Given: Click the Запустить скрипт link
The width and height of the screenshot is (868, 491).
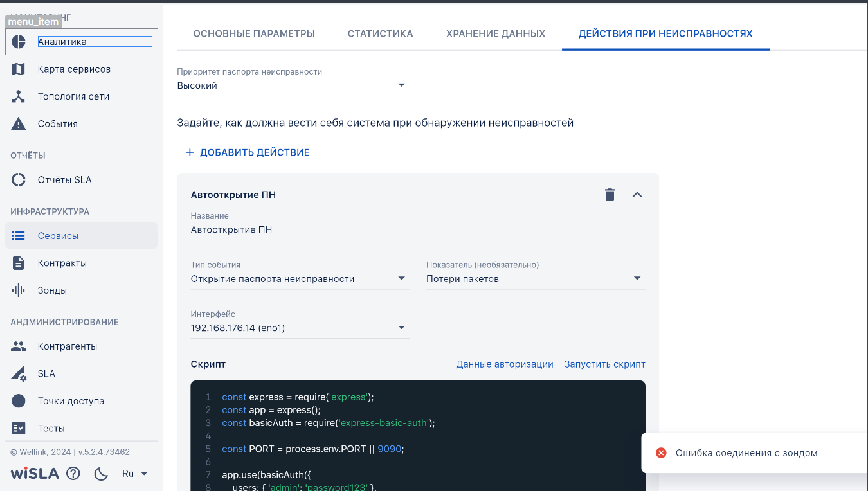Looking at the screenshot, I should (604, 364).
